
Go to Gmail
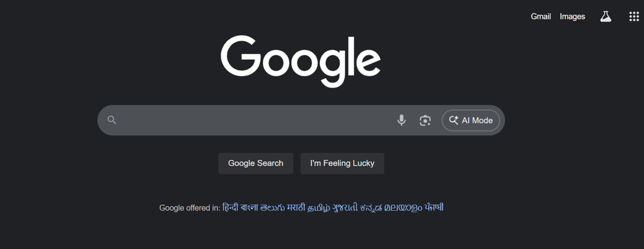(x=541, y=16)
